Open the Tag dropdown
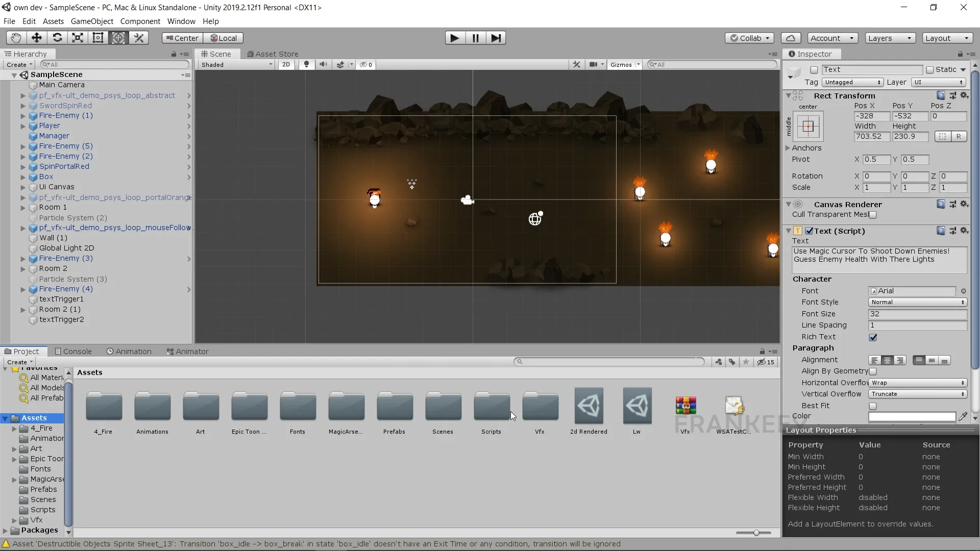 pos(852,82)
